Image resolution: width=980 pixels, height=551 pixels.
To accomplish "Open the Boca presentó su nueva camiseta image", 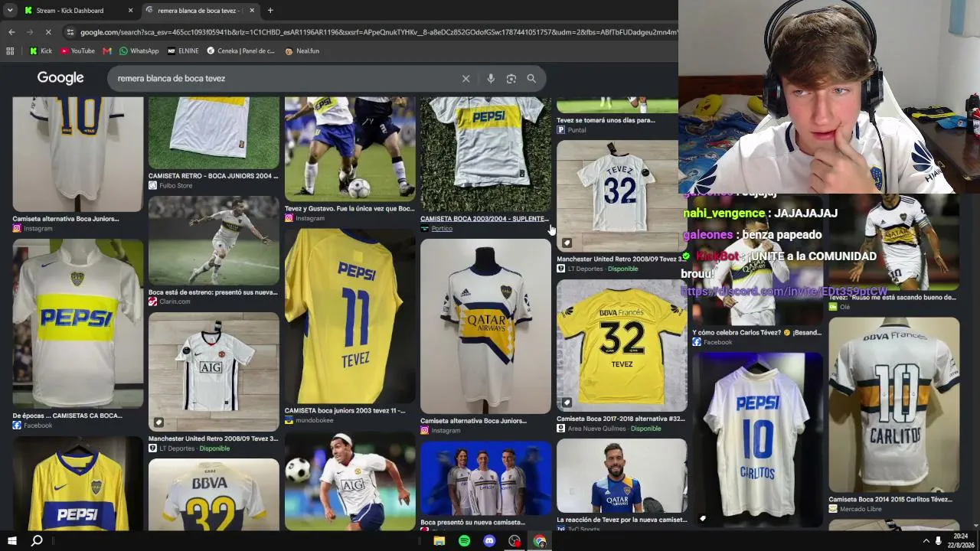I will click(x=485, y=478).
